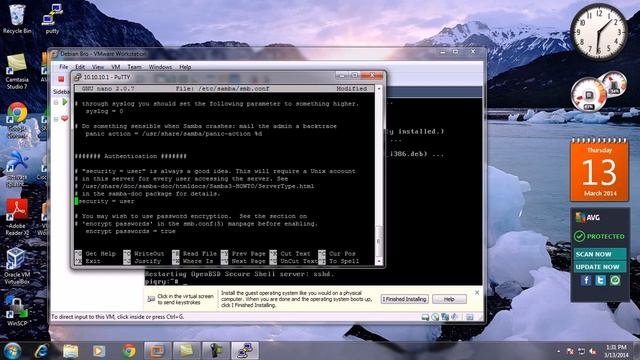Click the analog clock gadget
This screenshot has width=640, height=360.
tap(599, 32)
